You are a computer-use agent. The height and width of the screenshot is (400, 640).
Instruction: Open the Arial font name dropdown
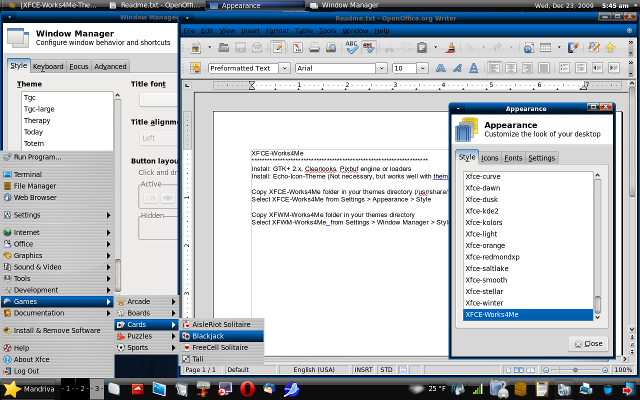tap(381, 68)
